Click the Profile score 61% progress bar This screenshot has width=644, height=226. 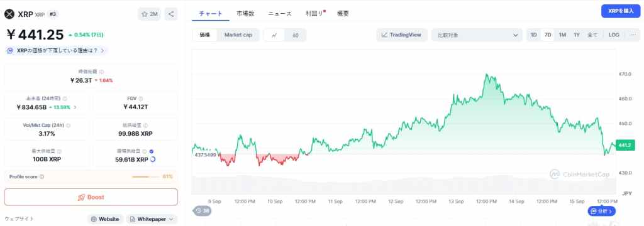click(145, 177)
